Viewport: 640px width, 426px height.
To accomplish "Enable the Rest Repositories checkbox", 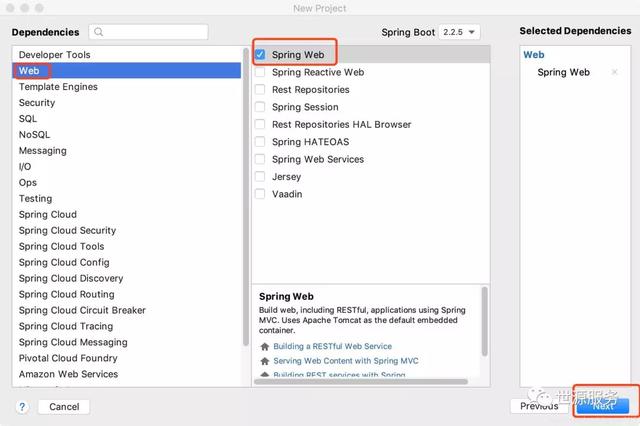I will (260, 90).
